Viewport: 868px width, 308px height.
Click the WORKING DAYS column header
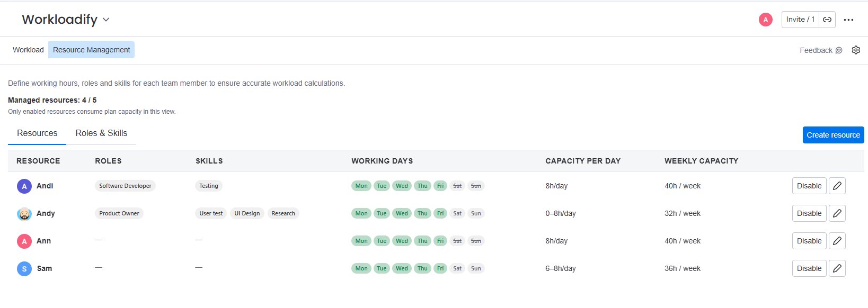382,161
